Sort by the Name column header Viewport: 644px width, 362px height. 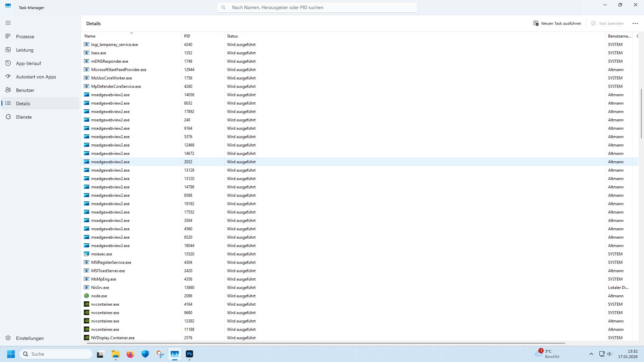[90, 36]
